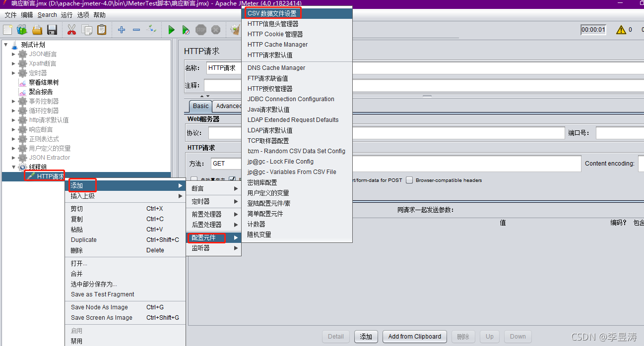This screenshot has width=644, height=346.
Task: Choose 用户定义的变量 in config submenu
Action: (x=297, y=193)
